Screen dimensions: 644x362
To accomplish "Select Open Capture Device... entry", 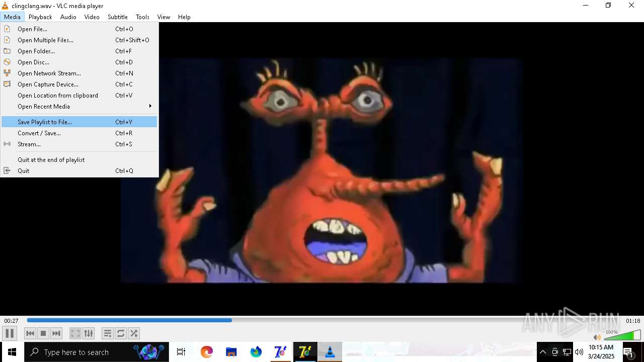I will point(79,84).
